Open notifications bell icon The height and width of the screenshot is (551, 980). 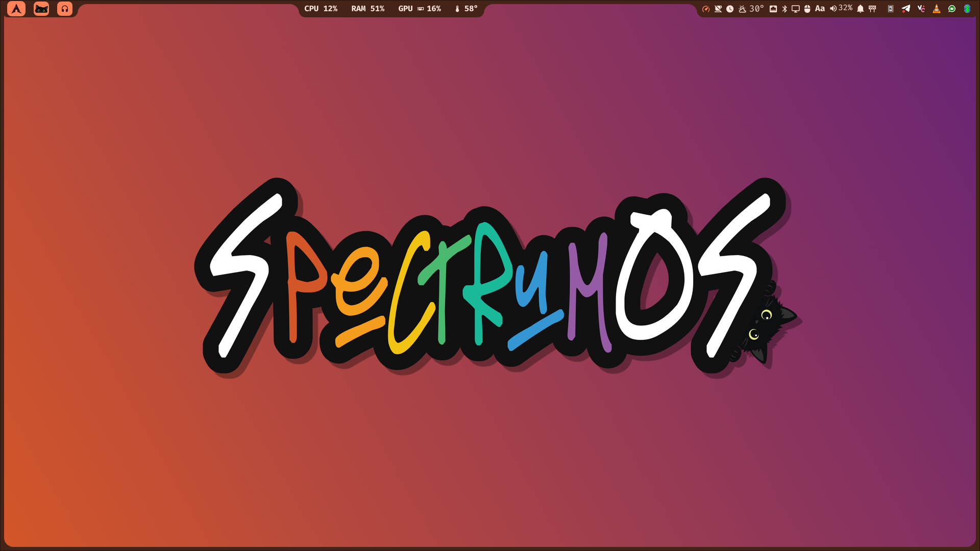861,9
